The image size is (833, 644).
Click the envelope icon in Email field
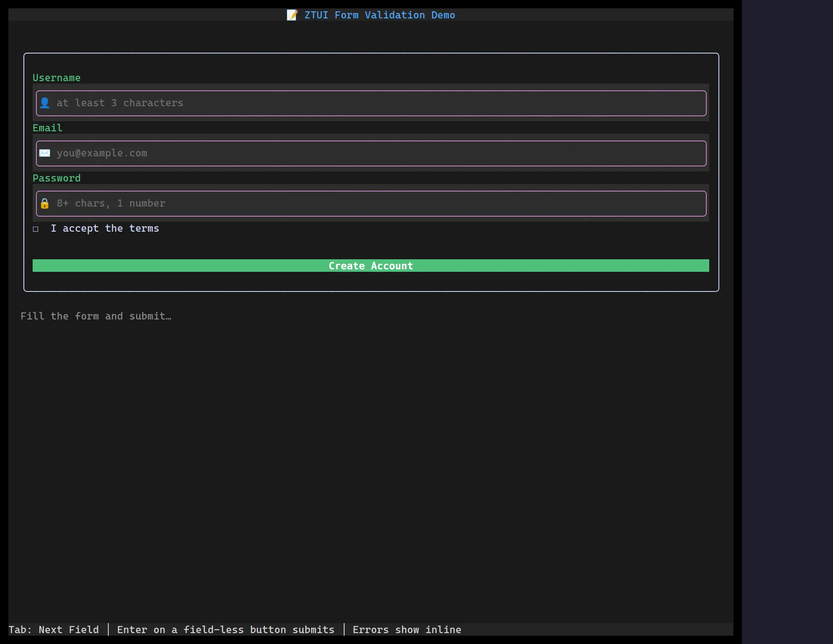(x=45, y=153)
